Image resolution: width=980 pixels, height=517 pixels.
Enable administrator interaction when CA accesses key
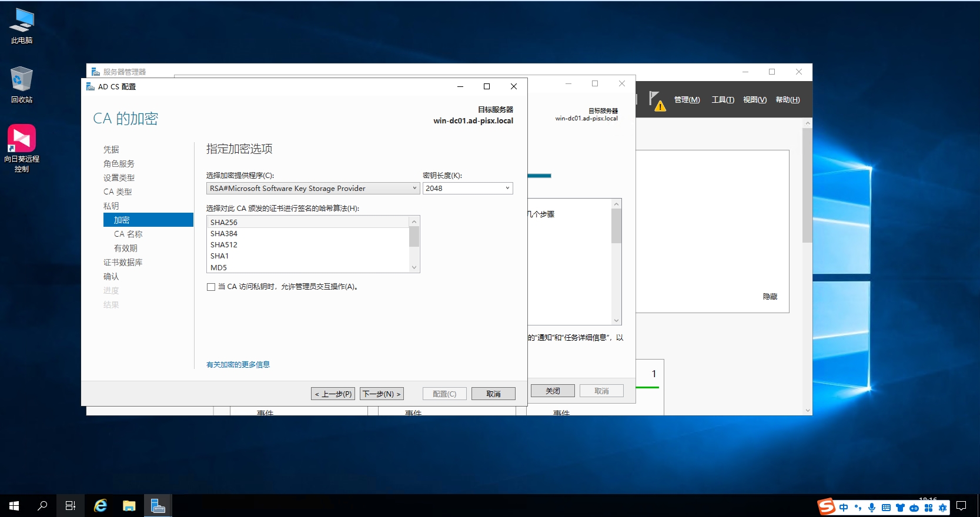coord(211,287)
